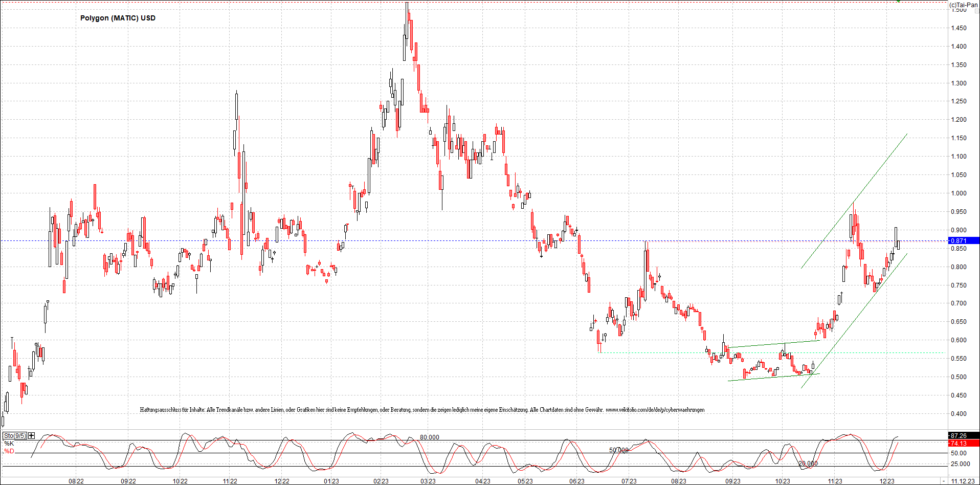The width and height of the screenshot is (980, 485).
Task: Select the %K line legend label
Action: pyautogui.click(x=9, y=444)
